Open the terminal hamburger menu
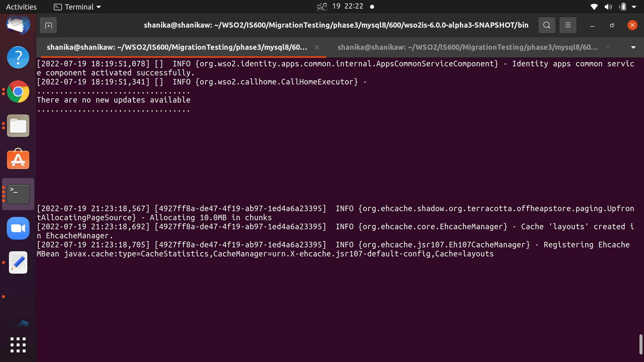The width and height of the screenshot is (644, 362). [x=568, y=25]
